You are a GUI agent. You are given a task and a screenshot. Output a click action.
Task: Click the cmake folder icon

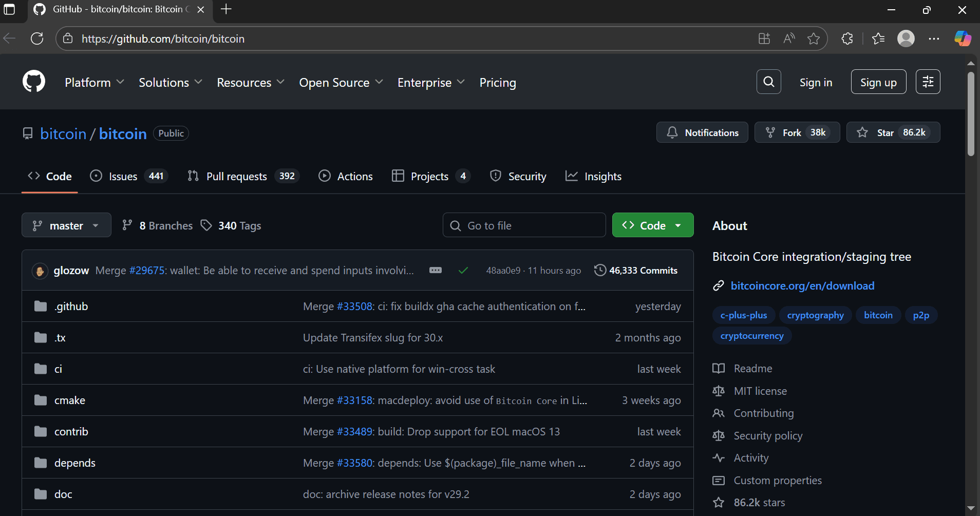pos(41,400)
